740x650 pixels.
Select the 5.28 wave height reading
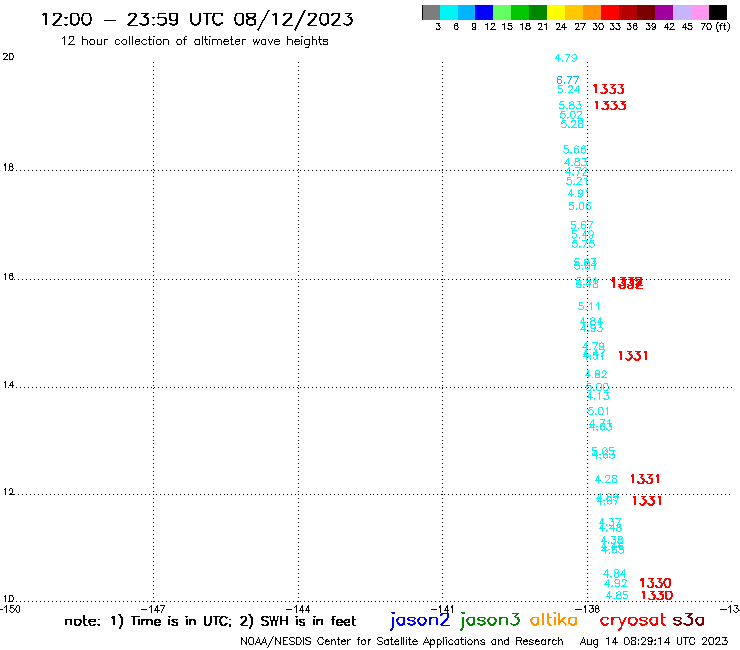point(572,124)
